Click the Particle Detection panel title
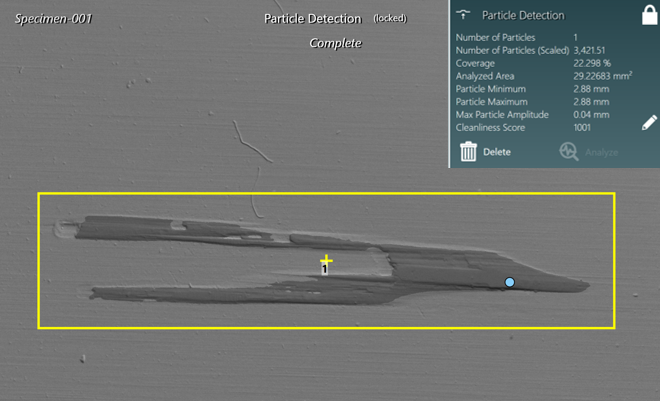Image resolution: width=660 pixels, height=401 pixels. coord(523,16)
